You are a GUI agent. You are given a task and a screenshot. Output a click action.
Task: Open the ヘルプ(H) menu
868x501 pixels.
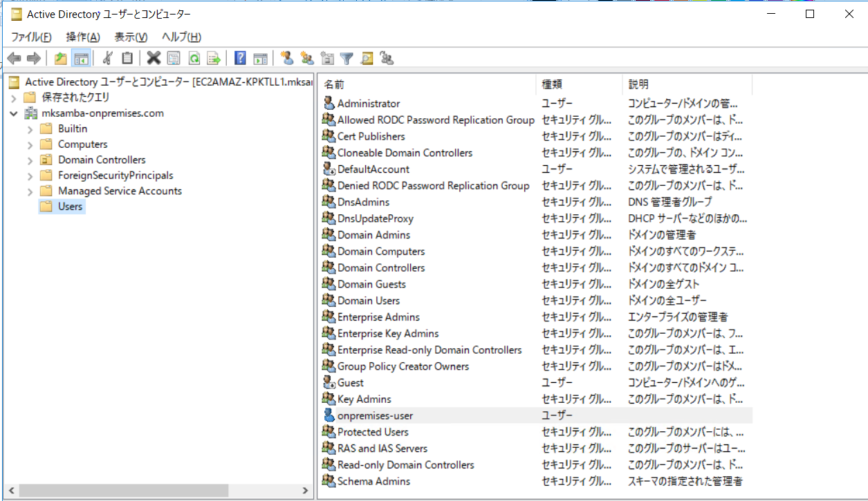point(181,37)
